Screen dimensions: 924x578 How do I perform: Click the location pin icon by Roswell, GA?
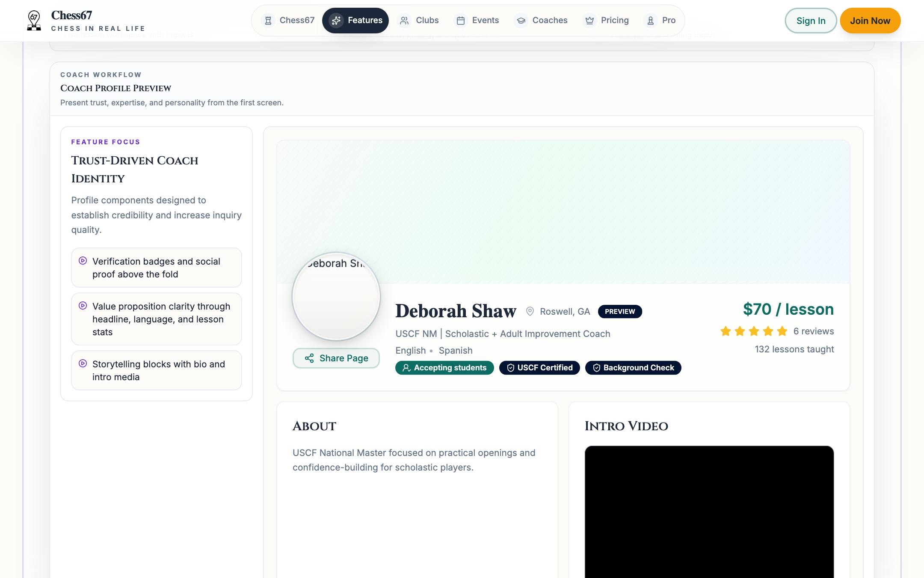530,311
